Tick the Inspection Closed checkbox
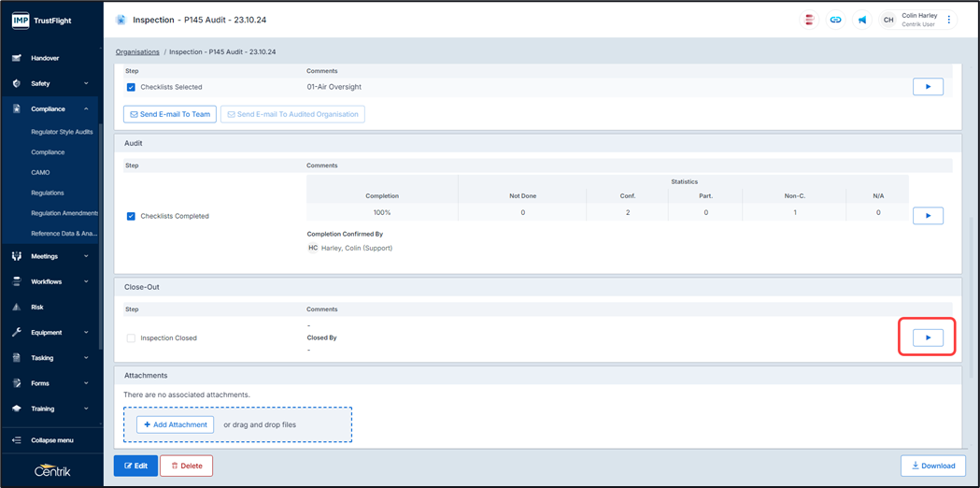 [131, 338]
